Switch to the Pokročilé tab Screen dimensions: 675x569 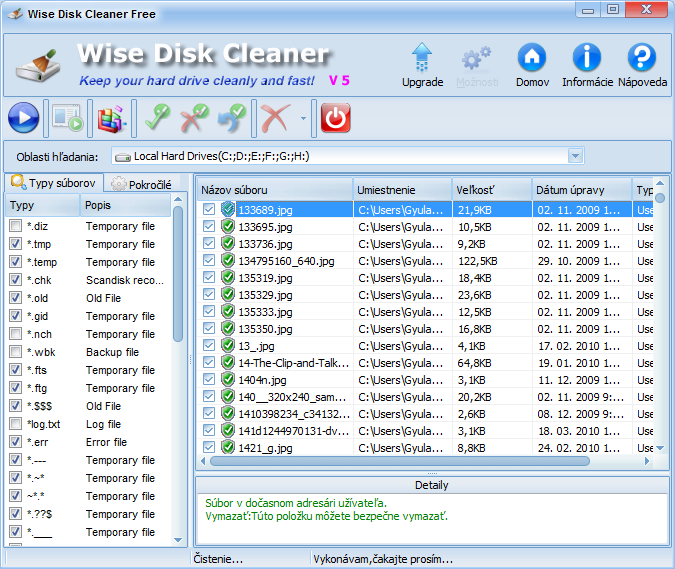tap(141, 184)
